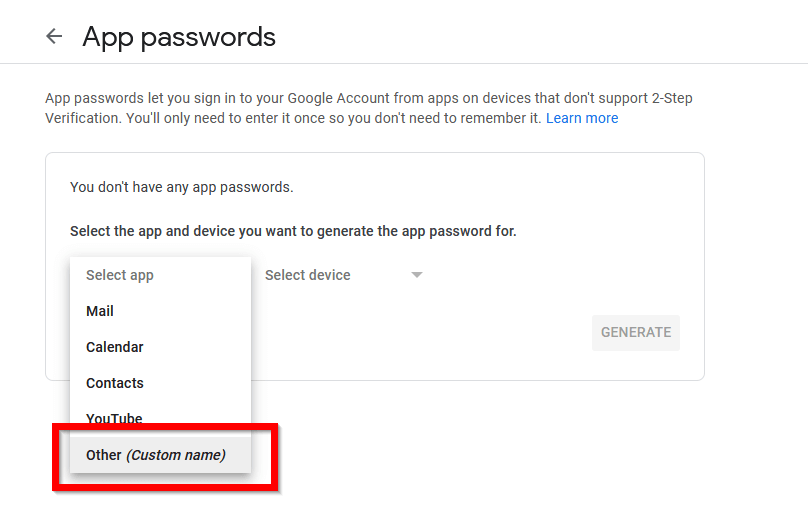The height and width of the screenshot is (514, 808).
Task: Select Other (Custom name) option
Action: pos(160,455)
